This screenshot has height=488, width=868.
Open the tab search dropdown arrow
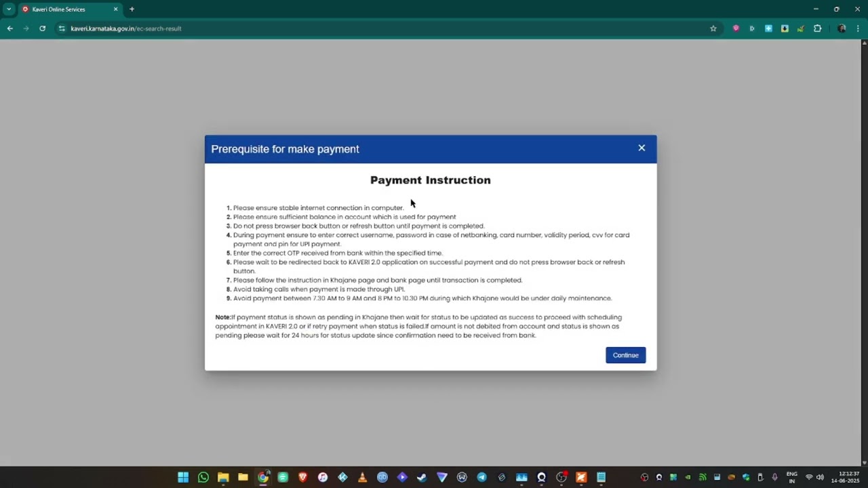point(9,9)
